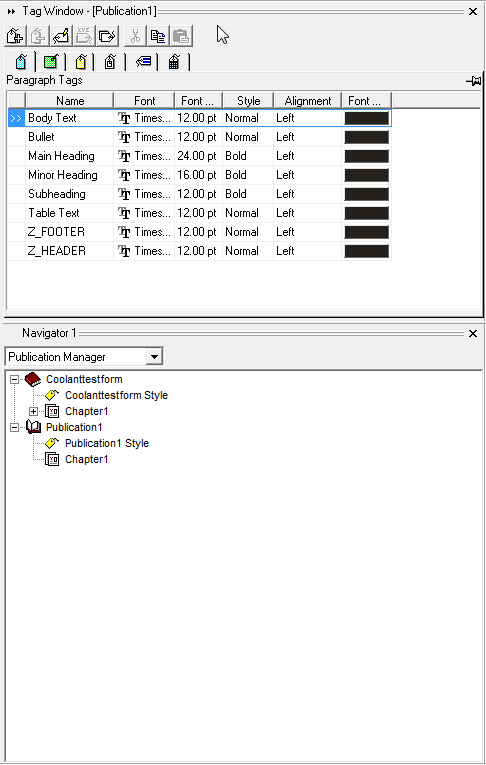This screenshot has width=486, height=765.
Task: Expand Chapter1 under Coolanttestform
Action: (33, 411)
